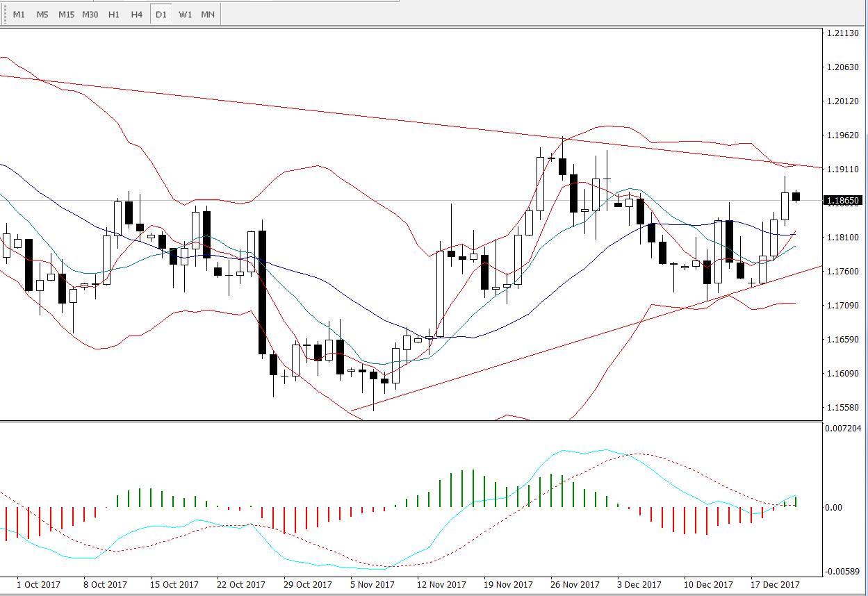Click the 1.17600 price axis label
This screenshot has width=868, height=596.
[x=843, y=272]
